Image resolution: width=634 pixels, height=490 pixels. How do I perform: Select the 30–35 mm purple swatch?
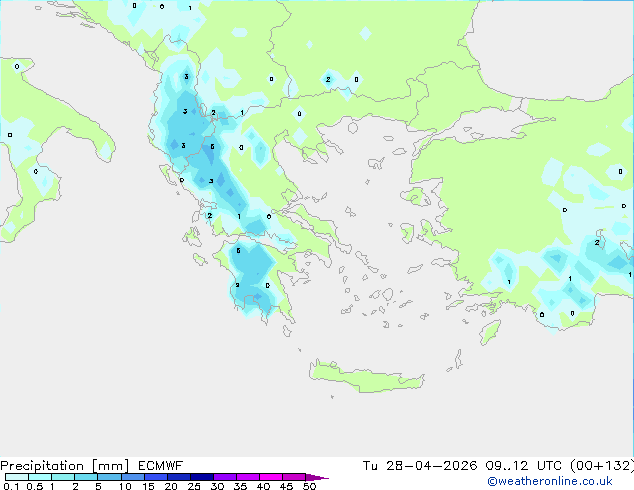[224, 477]
